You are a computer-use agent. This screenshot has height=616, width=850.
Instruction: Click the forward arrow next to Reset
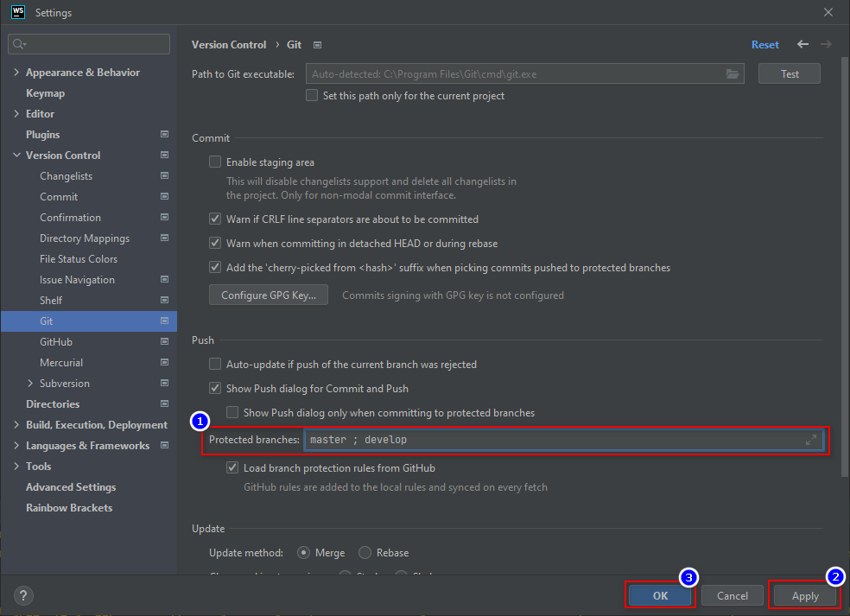(x=826, y=44)
